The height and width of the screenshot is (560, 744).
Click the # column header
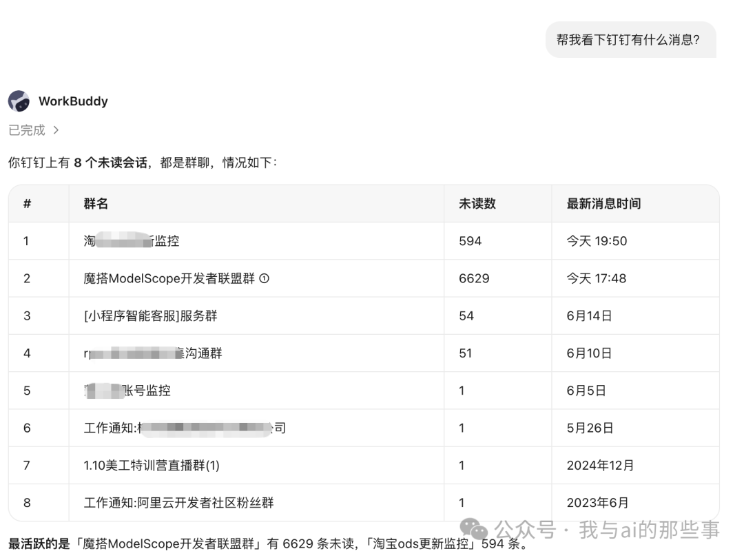click(x=27, y=204)
